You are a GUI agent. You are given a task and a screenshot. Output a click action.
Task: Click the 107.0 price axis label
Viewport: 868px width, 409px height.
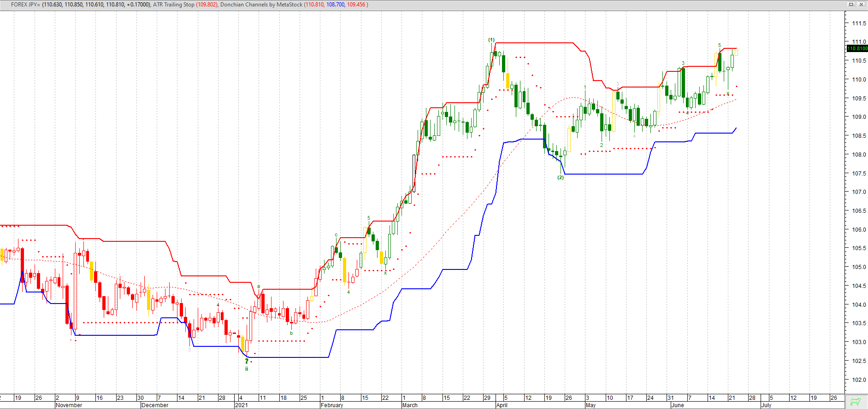[x=859, y=192]
